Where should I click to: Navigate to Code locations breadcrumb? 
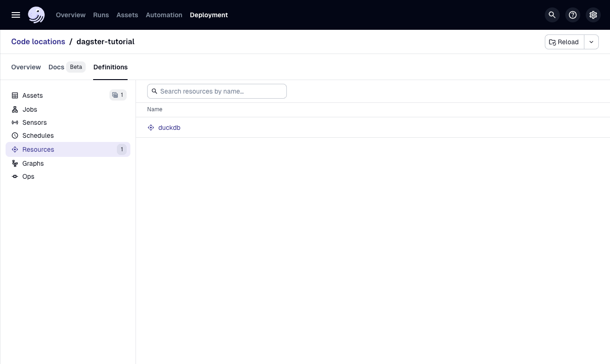pyautogui.click(x=38, y=41)
